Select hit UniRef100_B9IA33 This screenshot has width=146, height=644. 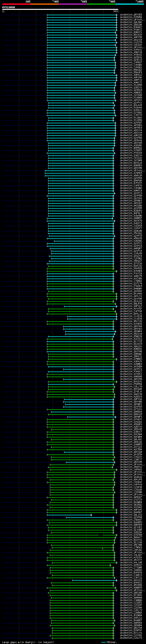click(131, 35)
